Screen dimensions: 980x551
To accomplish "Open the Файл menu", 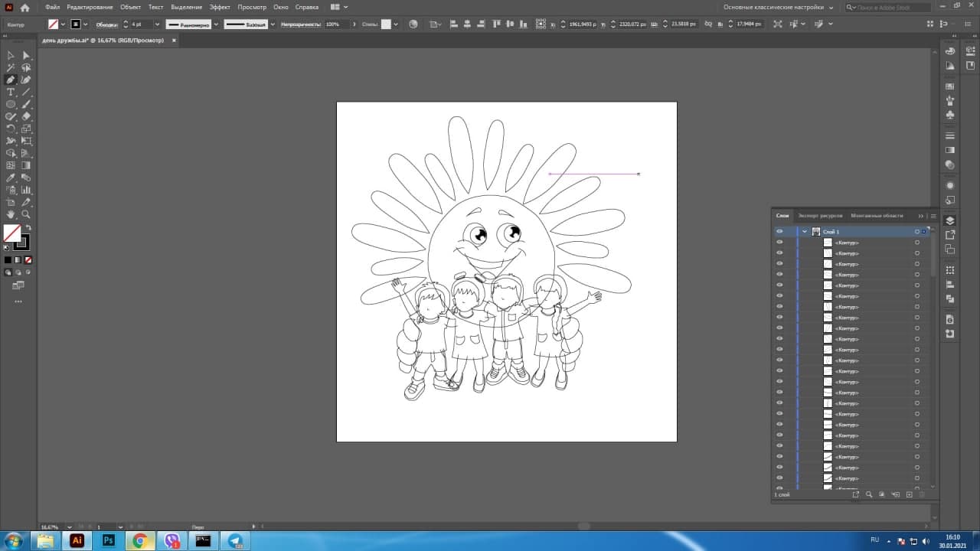I will click(x=52, y=7).
